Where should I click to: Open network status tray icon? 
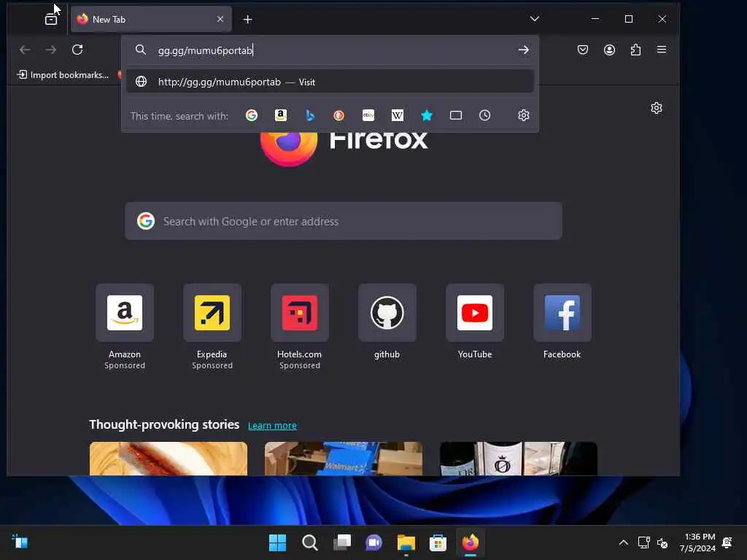click(x=643, y=542)
